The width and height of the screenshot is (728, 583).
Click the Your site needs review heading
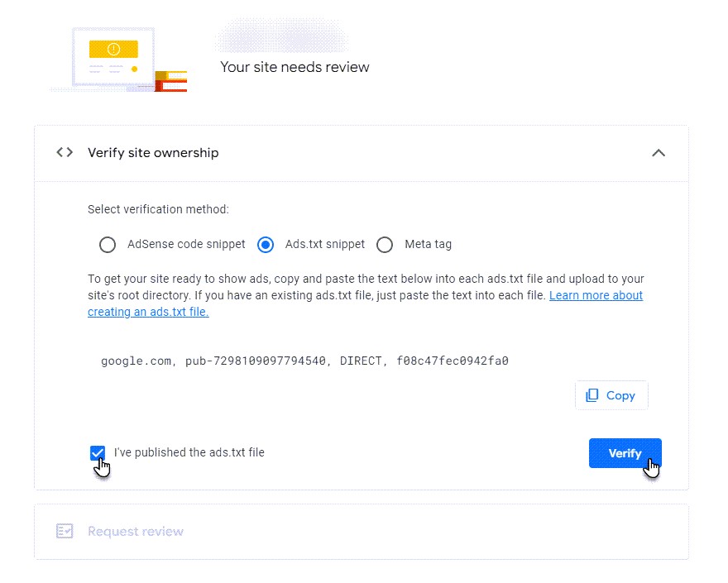(x=295, y=67)
